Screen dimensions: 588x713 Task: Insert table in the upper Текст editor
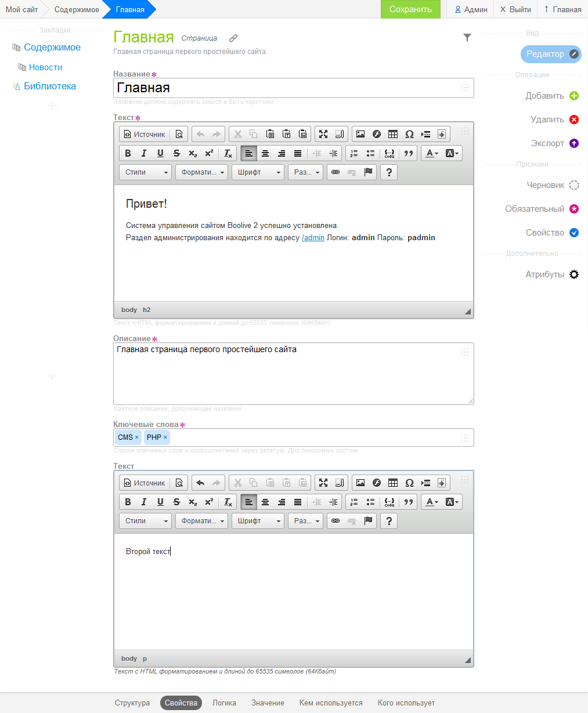393,134
